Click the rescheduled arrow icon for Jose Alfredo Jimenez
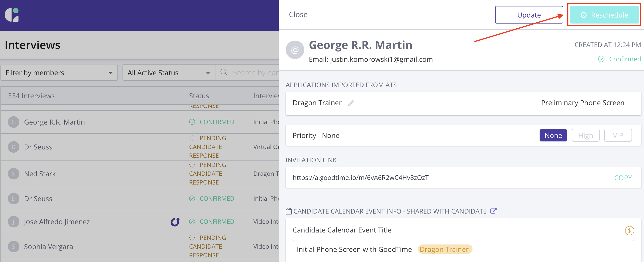Screen dimensions: 644x262 click(x=175, y=222)
